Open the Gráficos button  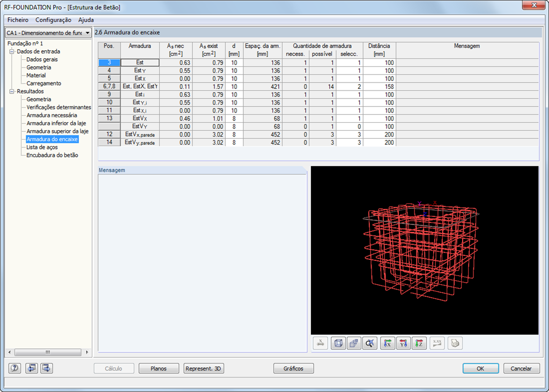tap(293, 368)
